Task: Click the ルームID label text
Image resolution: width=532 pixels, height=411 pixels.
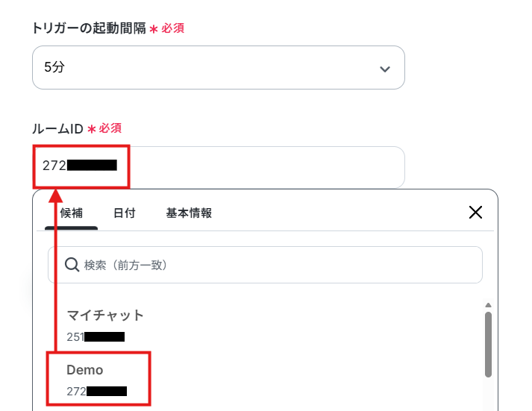Action: pos(57,129)
